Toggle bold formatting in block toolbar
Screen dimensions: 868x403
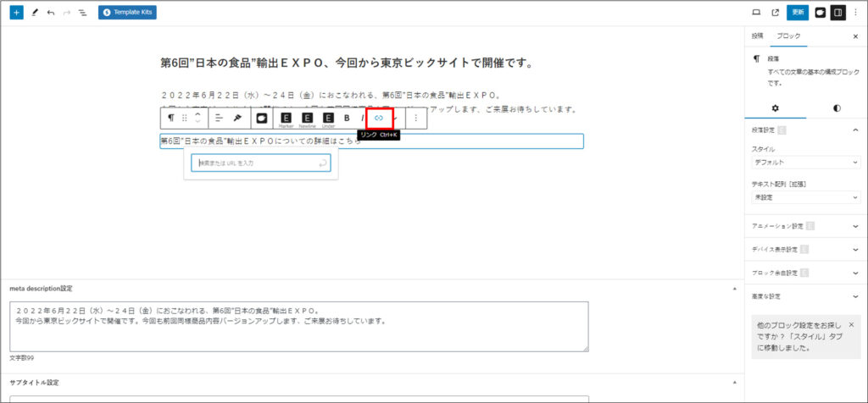347,118
